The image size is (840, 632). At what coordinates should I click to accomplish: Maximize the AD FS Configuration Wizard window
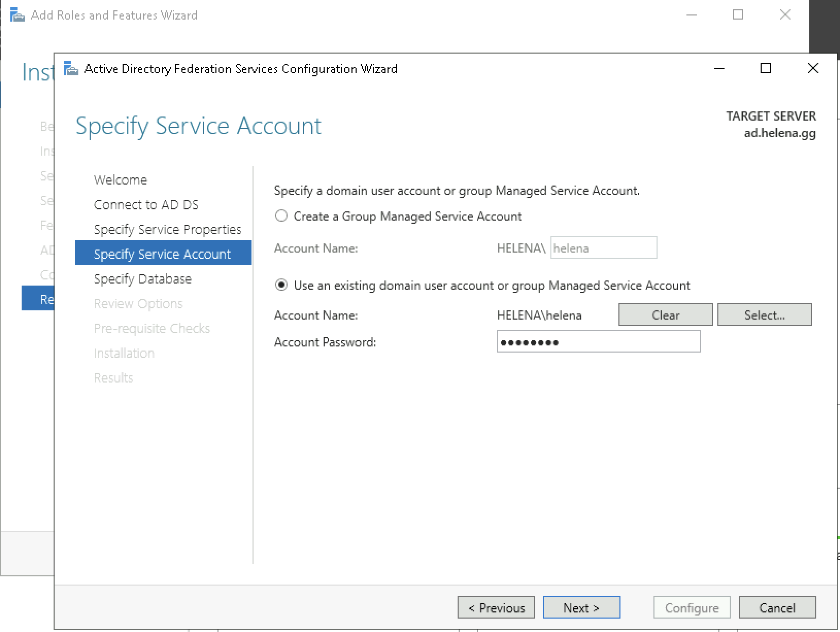pyautogui.click(x=766, y=69)
